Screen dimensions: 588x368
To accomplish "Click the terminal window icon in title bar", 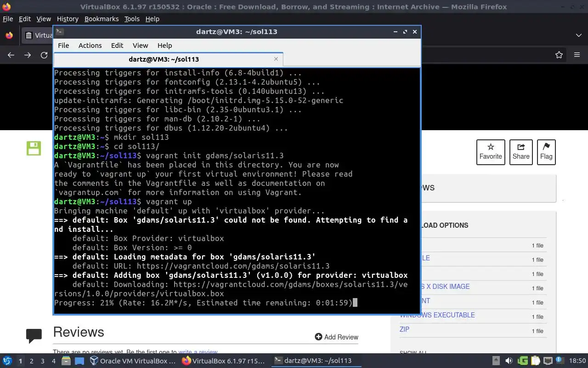I will click(60, 32).
